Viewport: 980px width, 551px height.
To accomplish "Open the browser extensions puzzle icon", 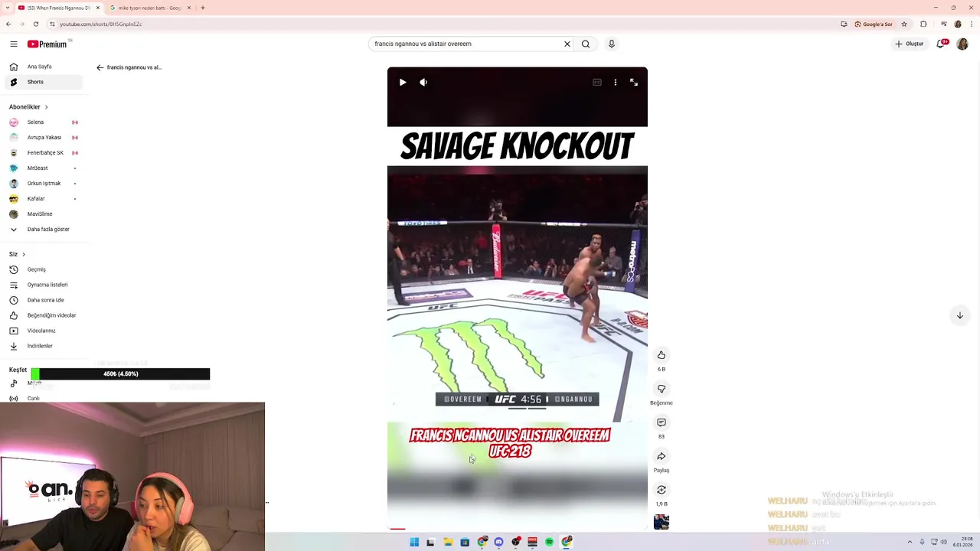I will (x=923, y=24).
